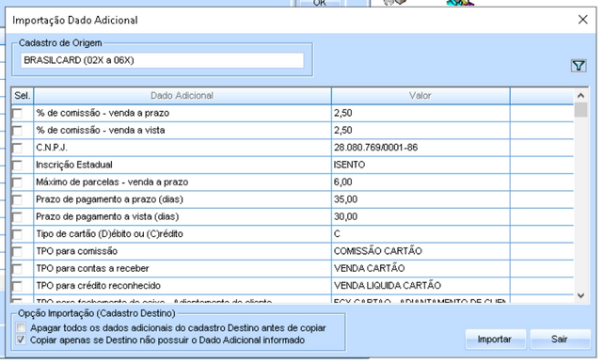Select the value VENDA LIQUIDA CARTÃO
The width and height of the screenshot is (603, 364).
pyautogui.click(x=388, y=286)
